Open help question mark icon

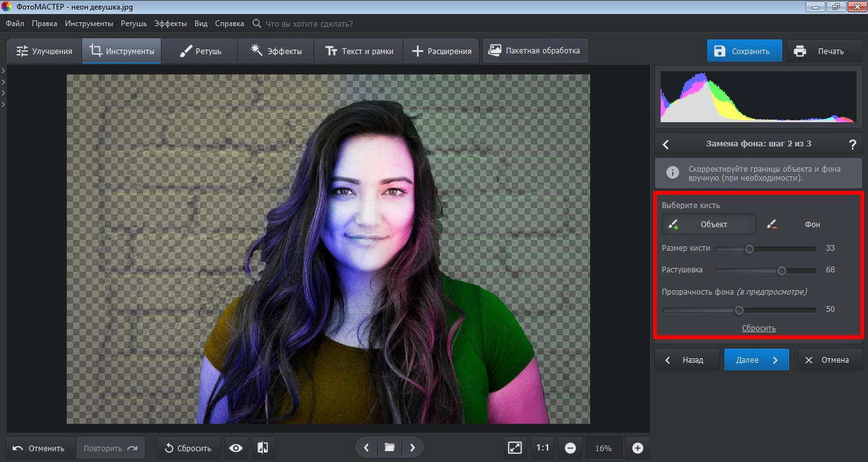coord(852,144)
